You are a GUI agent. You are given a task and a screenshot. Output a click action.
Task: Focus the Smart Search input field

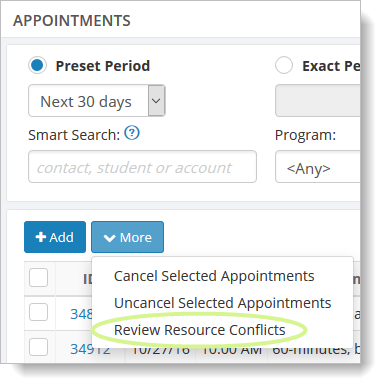coord(142,167)
